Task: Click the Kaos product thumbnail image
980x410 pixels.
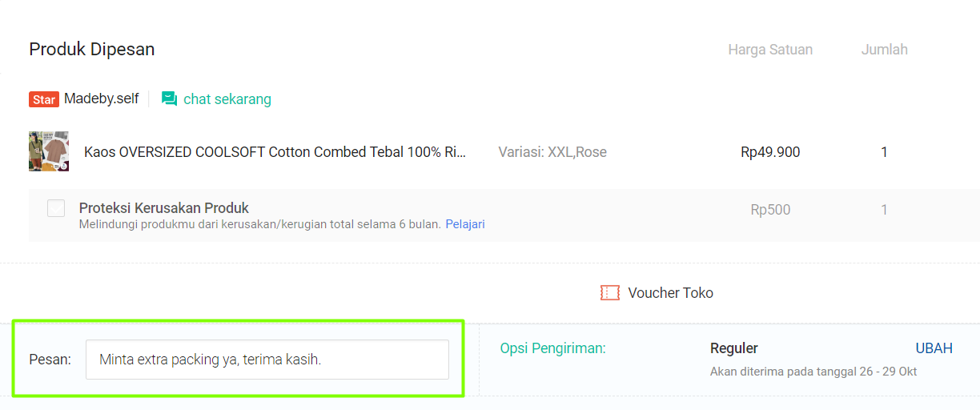Action: (49, 151)
